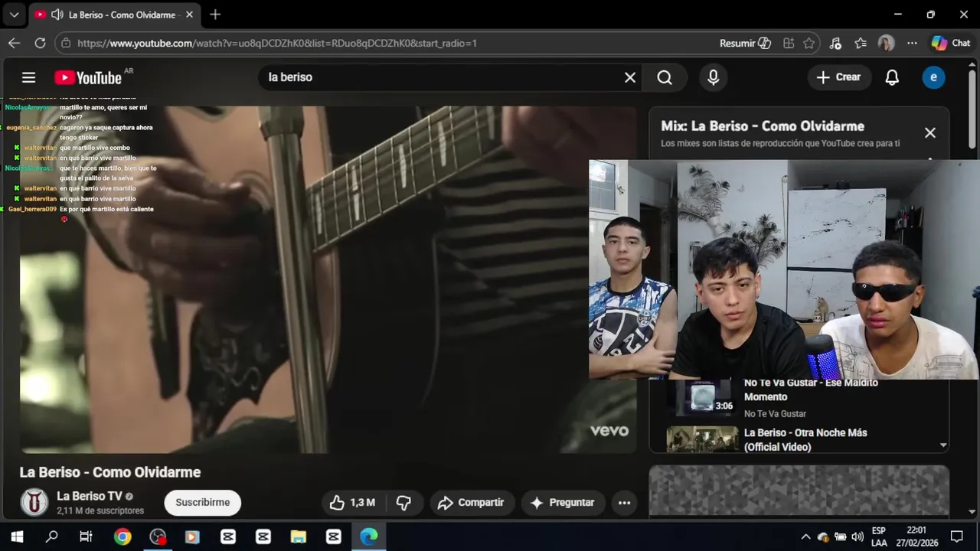This screenshot has width=980, height=551.
Task: Open Edge settings and more ellipsis
Action: tap(912, 43)
